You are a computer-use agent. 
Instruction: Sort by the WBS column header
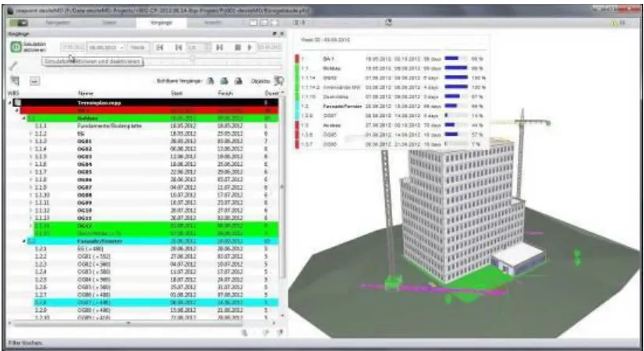click(13, 94)
